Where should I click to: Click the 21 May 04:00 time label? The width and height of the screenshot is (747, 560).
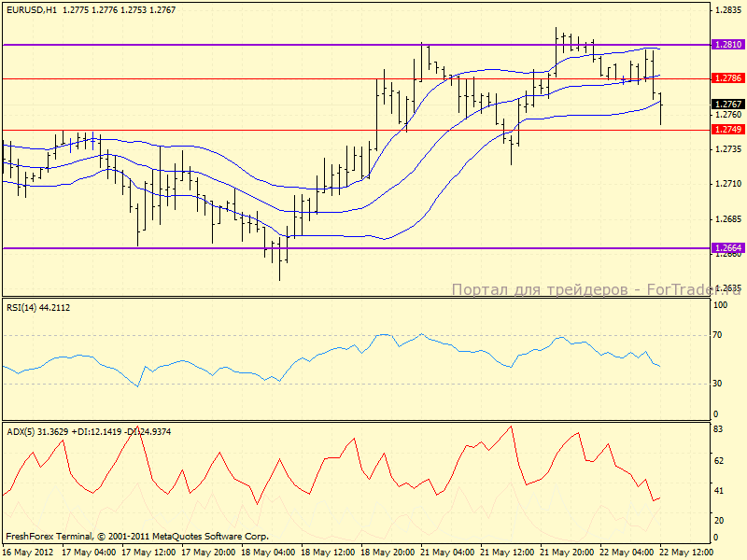[x=450, y=552]
